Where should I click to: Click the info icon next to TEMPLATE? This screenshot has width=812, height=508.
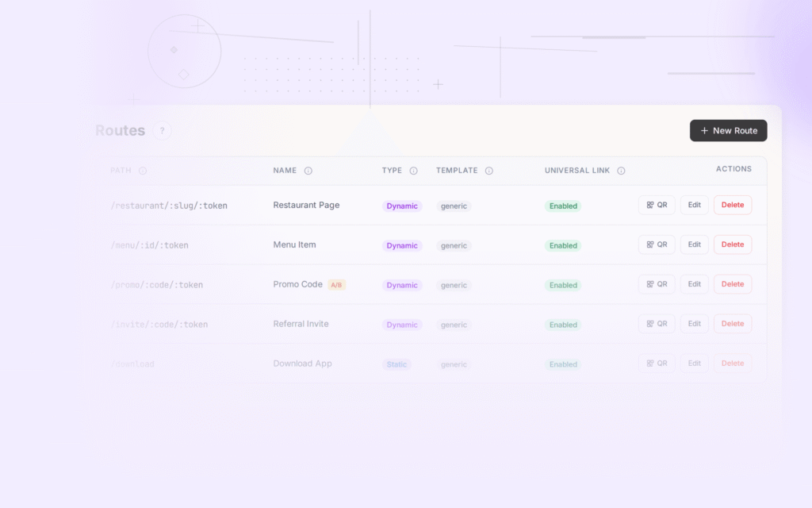pyautogui.click(x=489, y=170)
